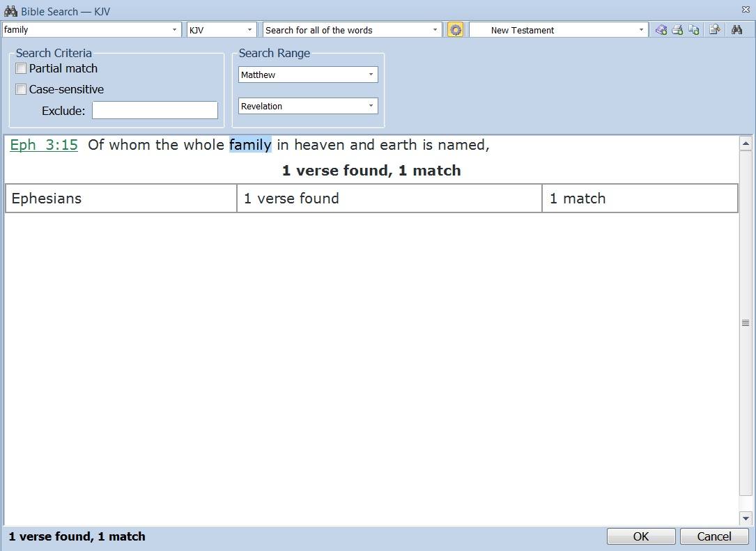Click the Cancel button
This screenshot has height=551, width=756.
714,536
